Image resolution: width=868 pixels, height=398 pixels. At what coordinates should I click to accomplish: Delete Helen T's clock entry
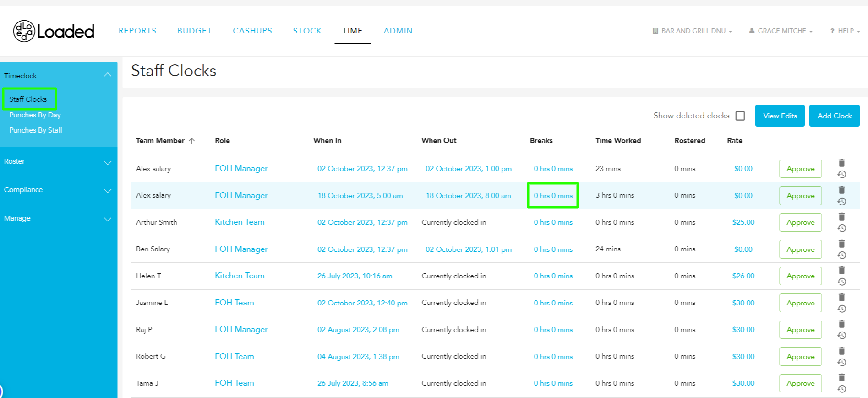click(841, 270)
